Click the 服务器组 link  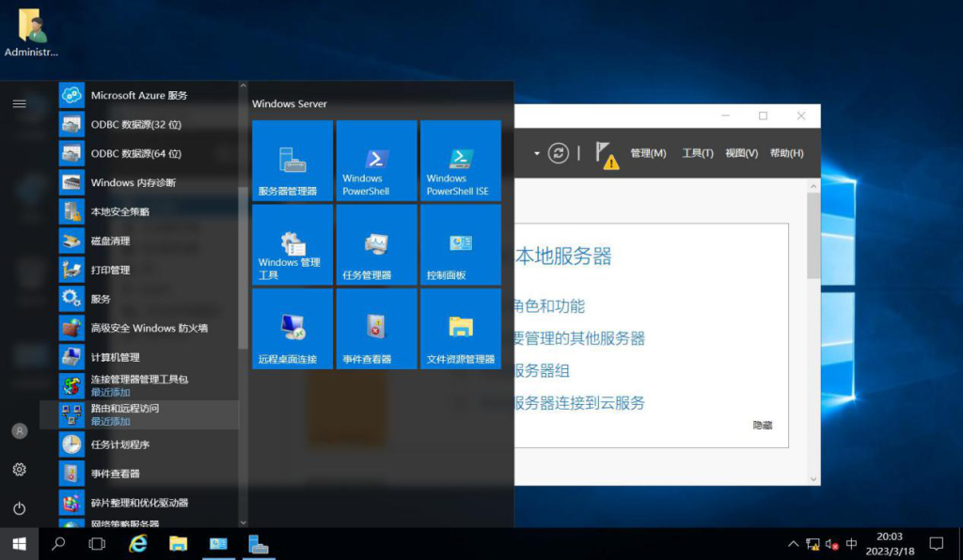(543, 371)
